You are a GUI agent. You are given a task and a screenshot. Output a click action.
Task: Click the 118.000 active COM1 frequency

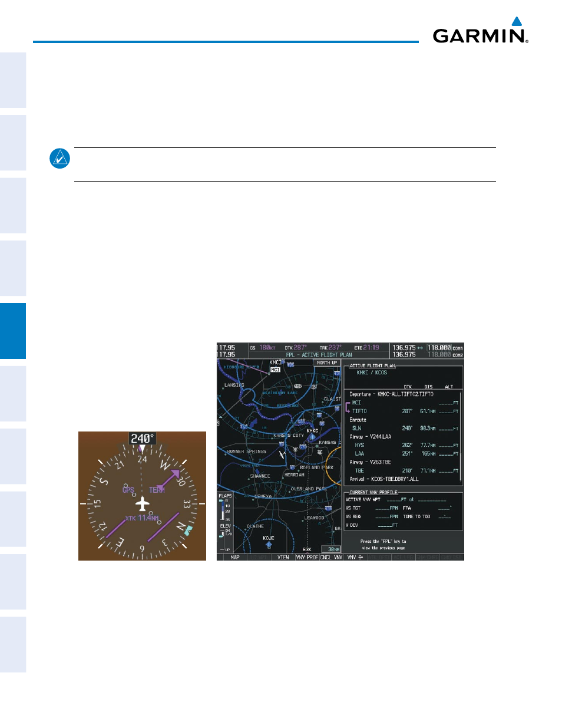(439, 348)
